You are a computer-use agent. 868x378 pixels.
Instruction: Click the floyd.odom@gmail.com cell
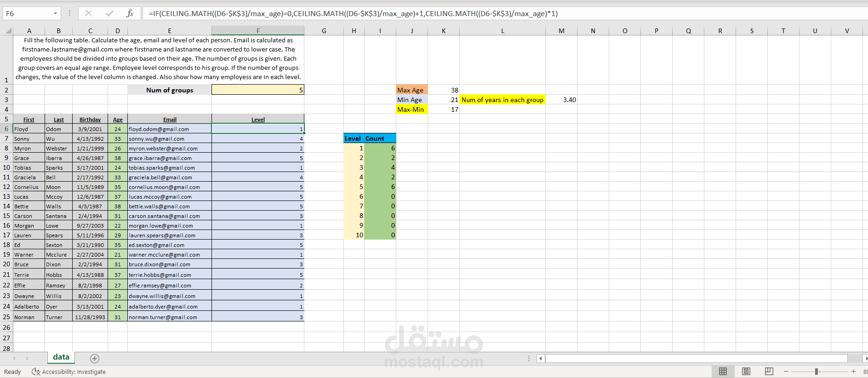pyautogui.click(x=170, y=129)
